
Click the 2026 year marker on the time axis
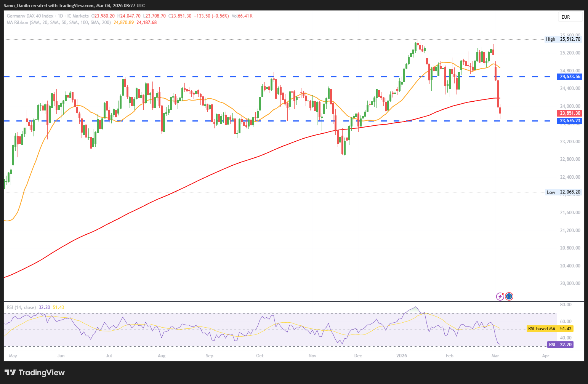(x=402, y=356)
